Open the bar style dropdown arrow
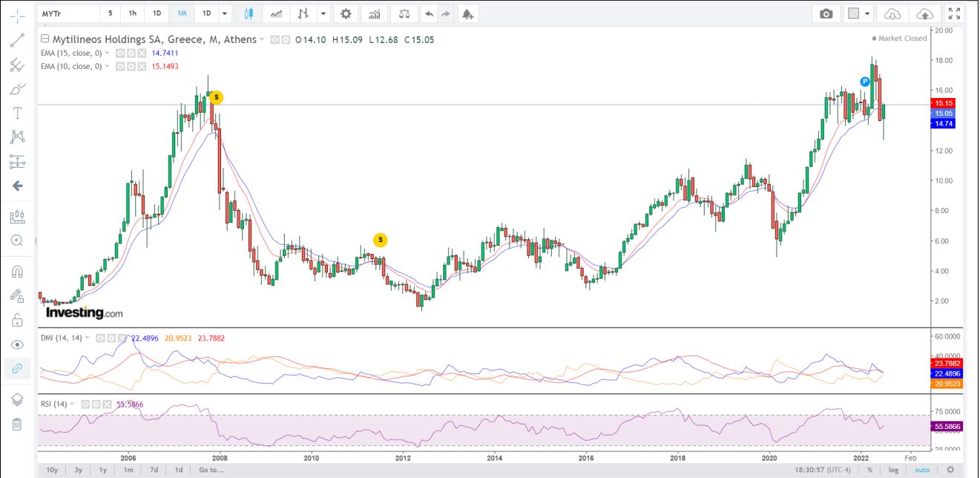This screenshot has height=478, width=980. point(323,13)
